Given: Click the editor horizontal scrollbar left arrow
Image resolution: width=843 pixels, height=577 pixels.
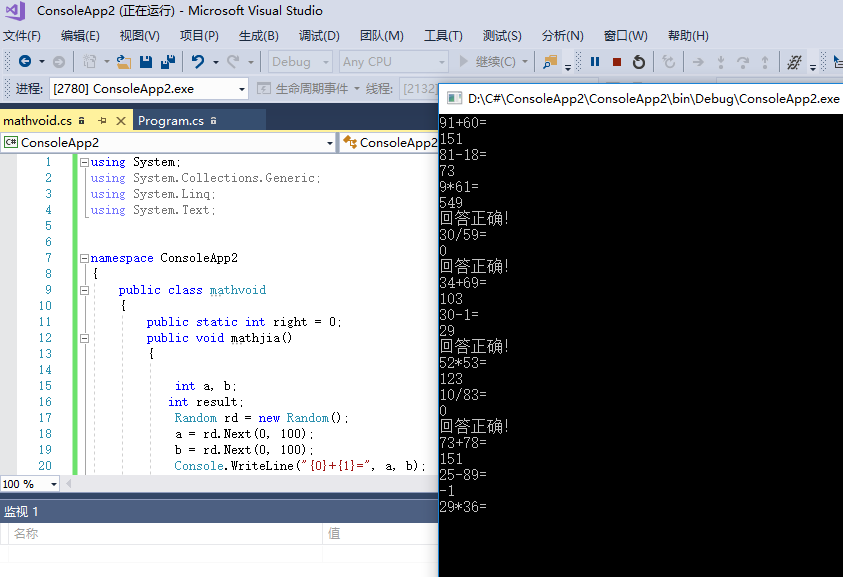Looking at the screenshot, I should click(68, 484).
